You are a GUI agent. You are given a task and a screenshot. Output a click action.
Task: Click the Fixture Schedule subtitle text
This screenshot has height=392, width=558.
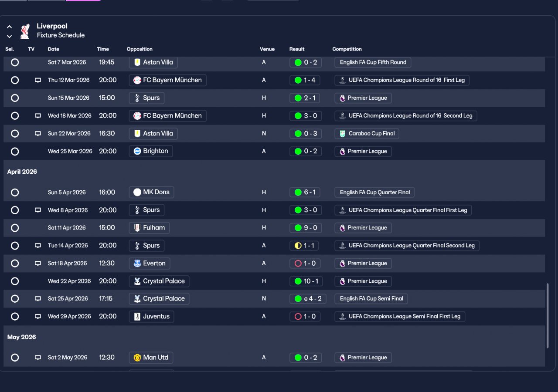point(61,35)
